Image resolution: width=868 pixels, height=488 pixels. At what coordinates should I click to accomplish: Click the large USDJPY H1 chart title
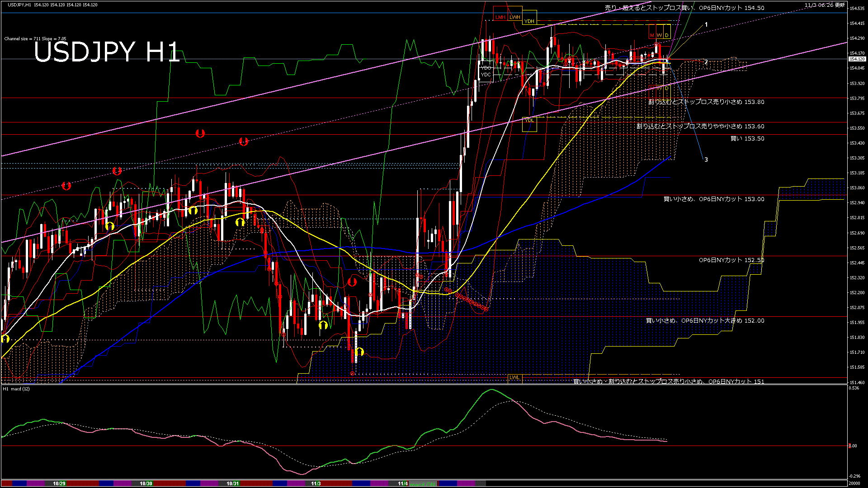tap(107, 52)
